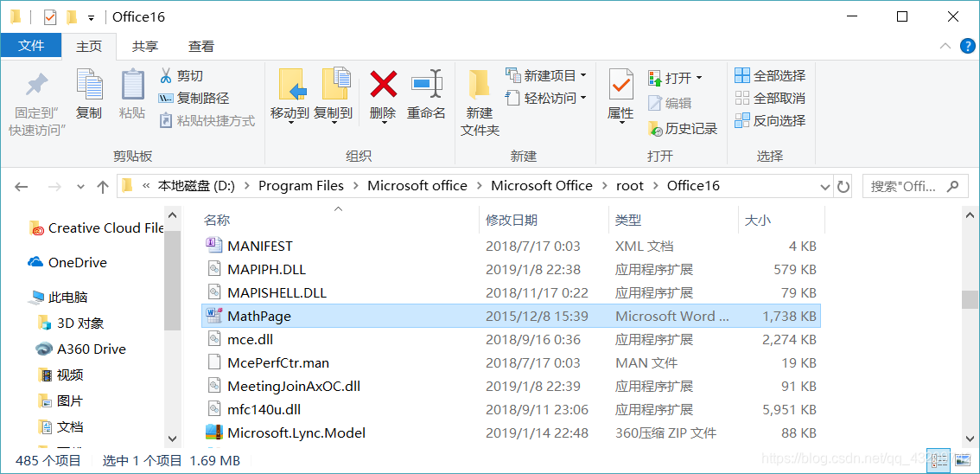The height and width of the screenshot is (474, 980).
Task: Click Select all (全部选择)
Action: [x=770, y=75]
